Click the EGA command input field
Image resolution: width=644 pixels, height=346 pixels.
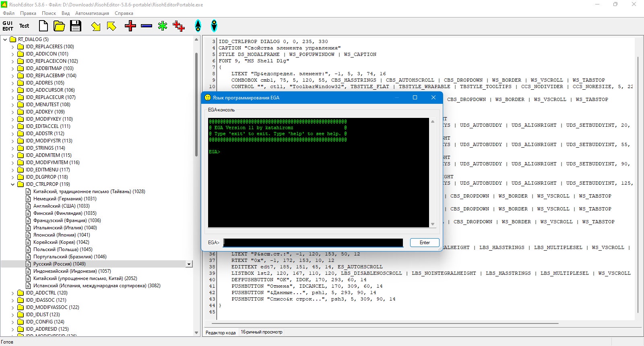313,243
